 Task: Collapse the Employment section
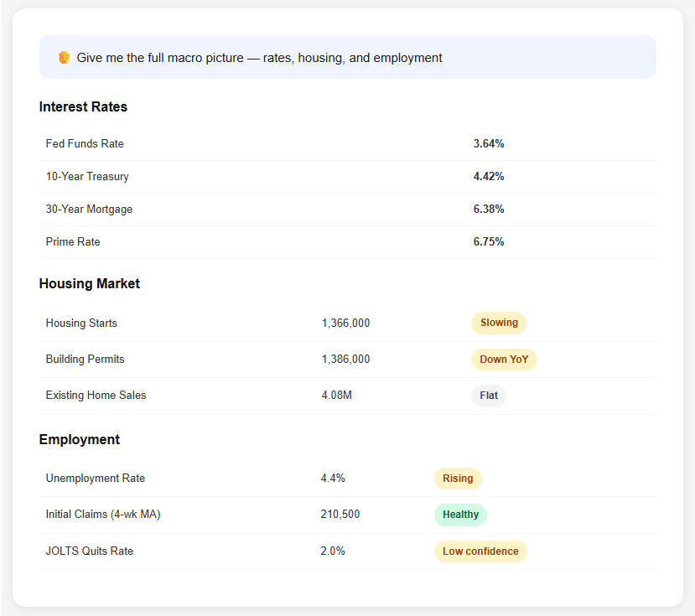coord(79,439)
